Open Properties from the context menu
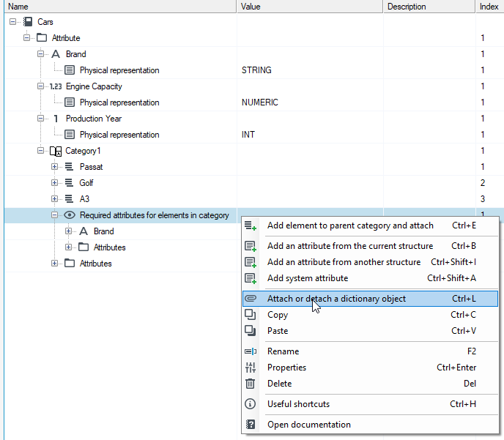Screen dimensions: 504x440 coord(370,368)
